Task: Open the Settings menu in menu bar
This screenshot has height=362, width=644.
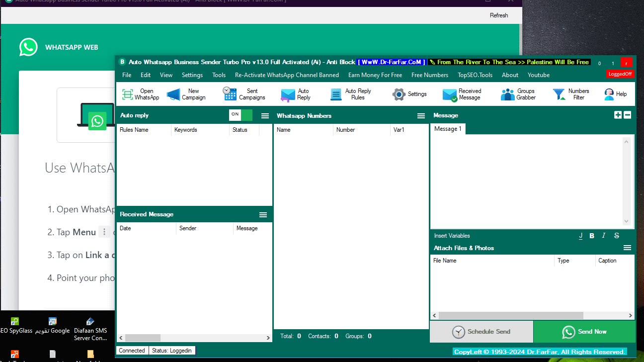Action: click(x=192, y=75)
